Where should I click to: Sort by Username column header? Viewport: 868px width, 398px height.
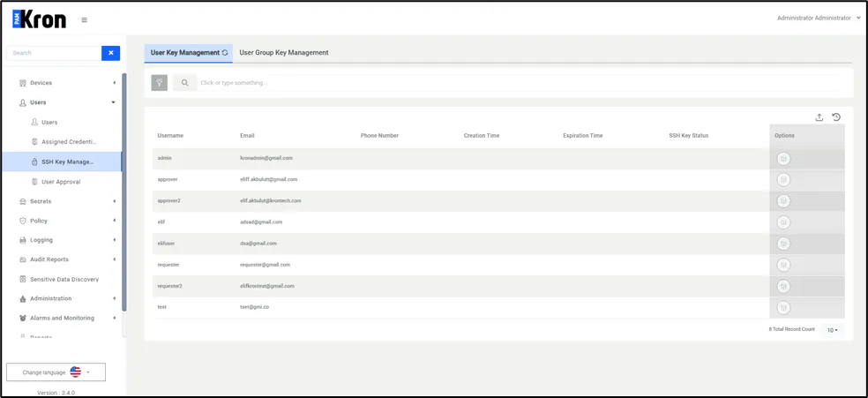(170, 136)
